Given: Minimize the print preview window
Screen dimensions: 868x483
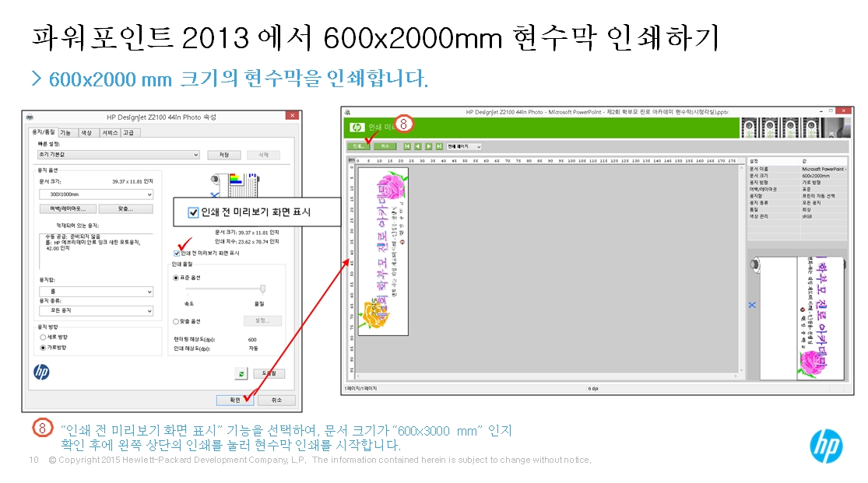Looking at the screenshot, I should click(x=821, y=111).
